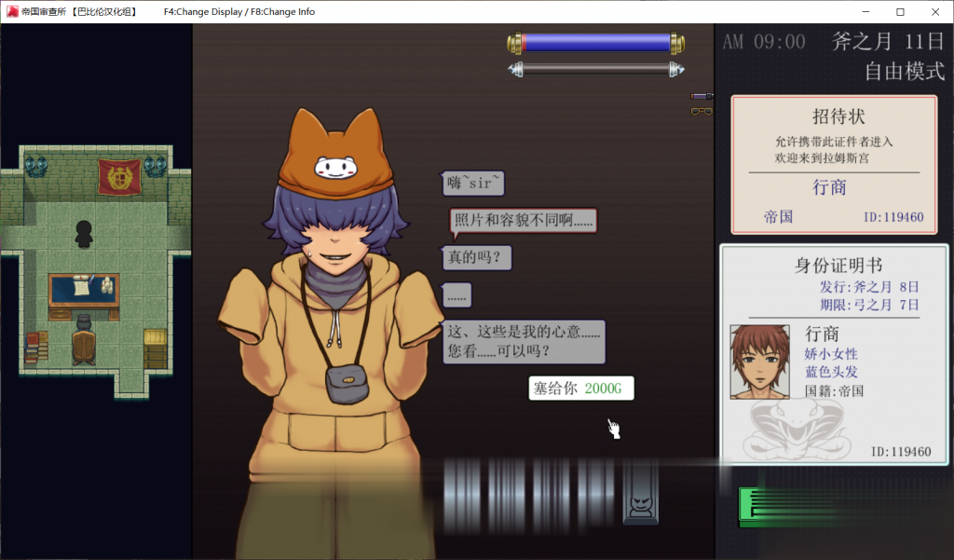The height and width of the screenshot is (560, 954).
Task: Click the red imperial banner on wall
Action: point(119,175)
